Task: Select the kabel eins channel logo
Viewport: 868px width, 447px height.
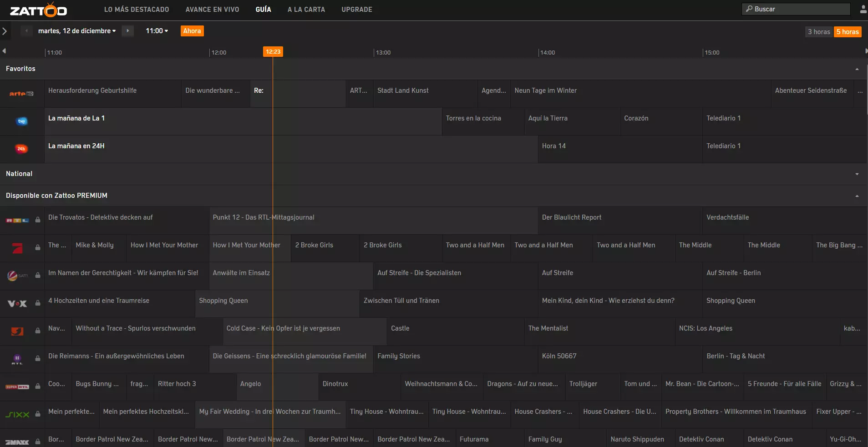Action: pos(17,331)
